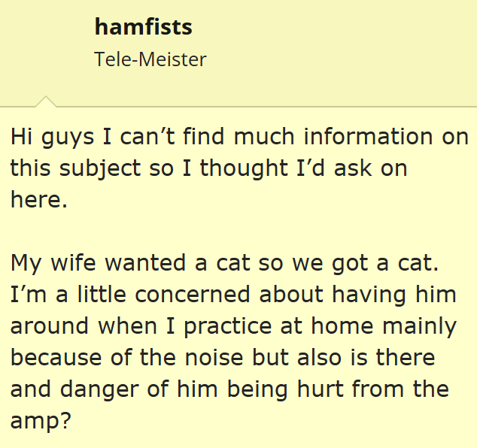Click the line "and danger of him being hurt"

click(x=229, y=389)
